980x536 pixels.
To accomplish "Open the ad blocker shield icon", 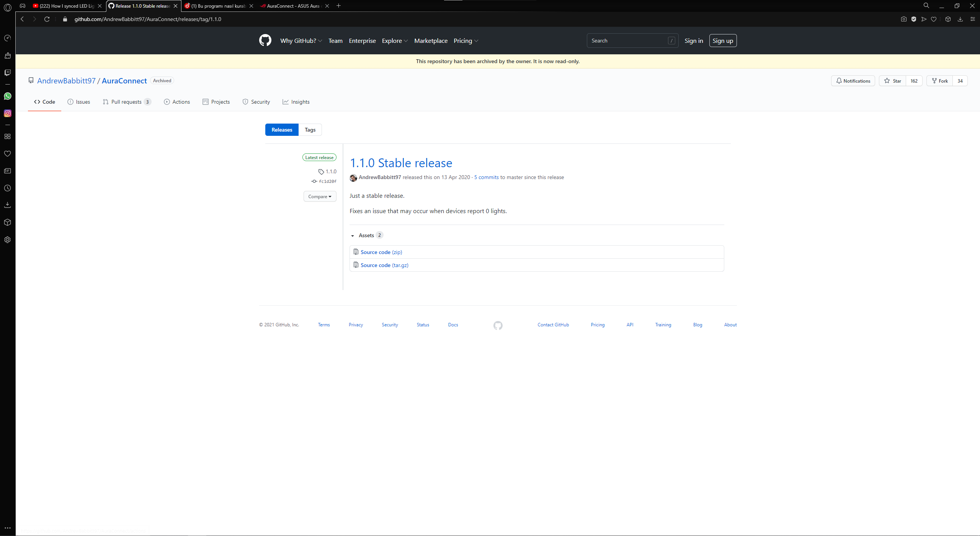I will tap(914, 19).
